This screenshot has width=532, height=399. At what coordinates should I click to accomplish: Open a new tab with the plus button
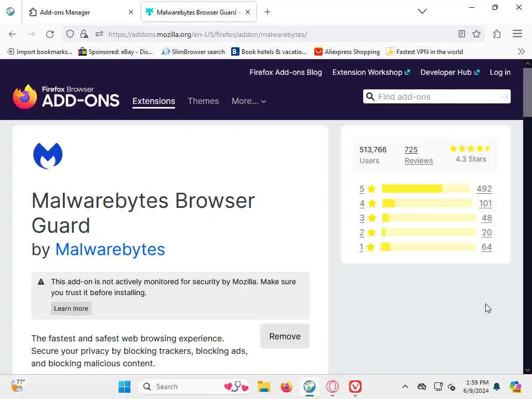267,12
